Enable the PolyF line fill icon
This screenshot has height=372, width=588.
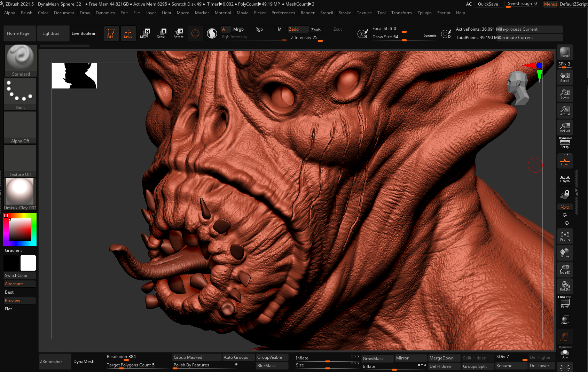click(565, 302)
